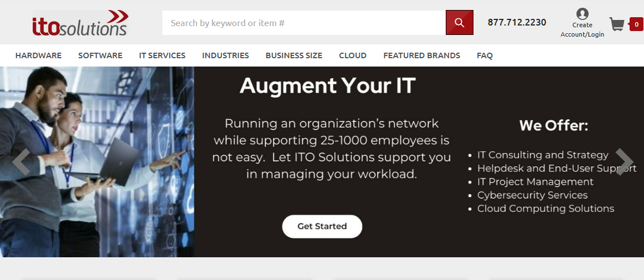Open the Industries menu
This screenshot has height=280, width=644.
click(225, 55)
